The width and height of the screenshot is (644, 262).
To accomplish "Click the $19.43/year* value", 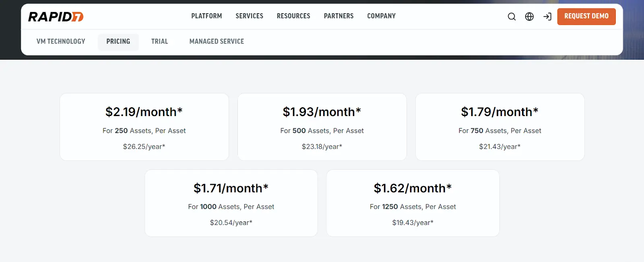I will (x=413, y=222).
